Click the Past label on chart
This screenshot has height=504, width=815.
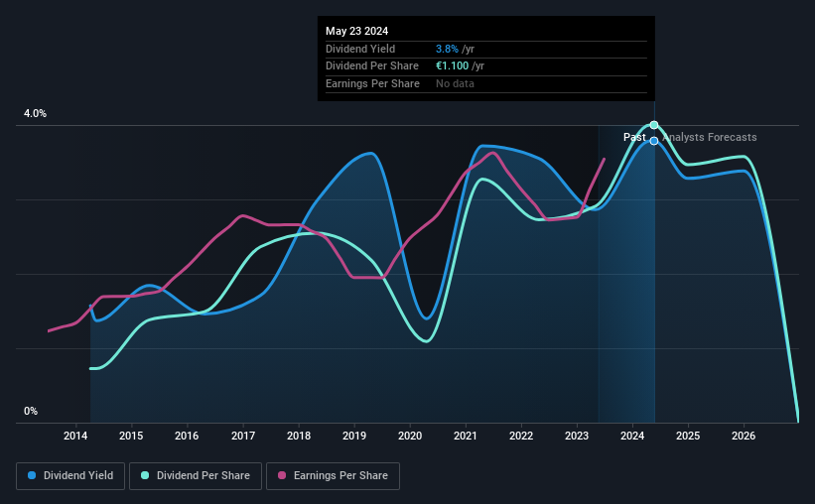pos(634,137)
